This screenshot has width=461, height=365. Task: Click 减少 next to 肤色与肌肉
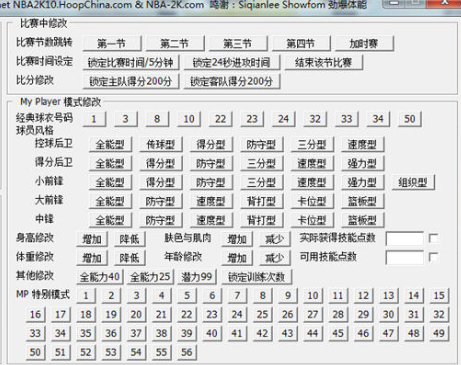275,239
